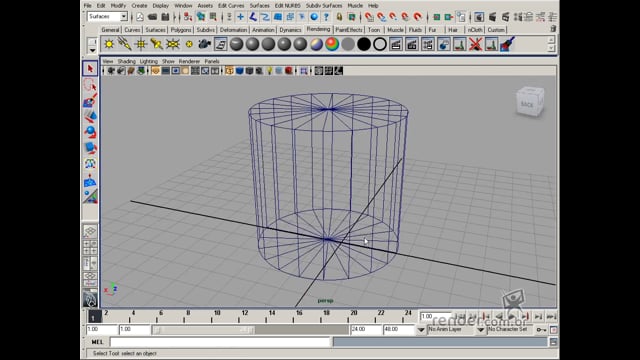Image resolution: width=640 pixels, height=360 pixels.
Task: Create an Area Light from shelf
Action: pyautogui.click(x=173, y=44)
